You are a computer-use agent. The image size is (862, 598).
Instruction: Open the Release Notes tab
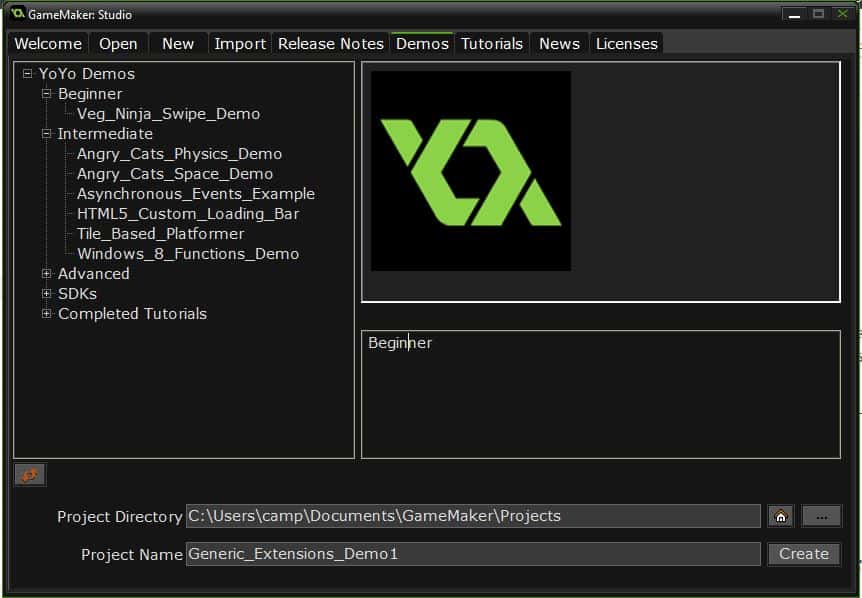coord(330,43)
